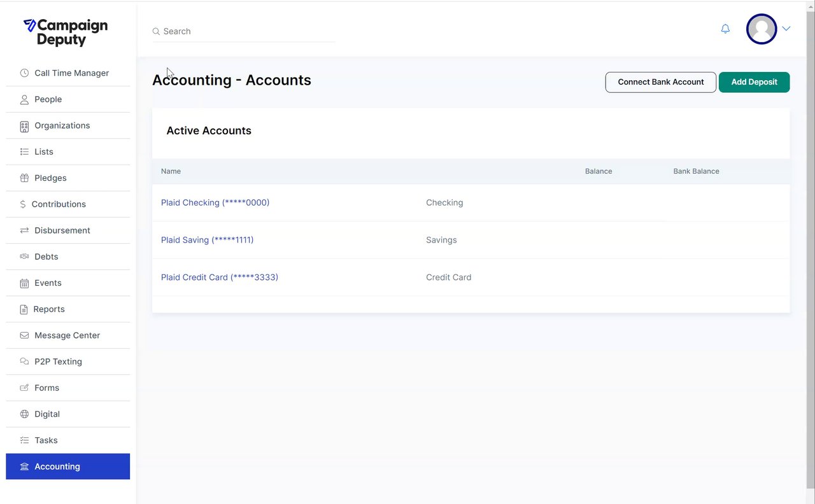The height and width of the screenshot is (504, 815).
Task: Click the Digital globe icon
Action: pos(24,414)
